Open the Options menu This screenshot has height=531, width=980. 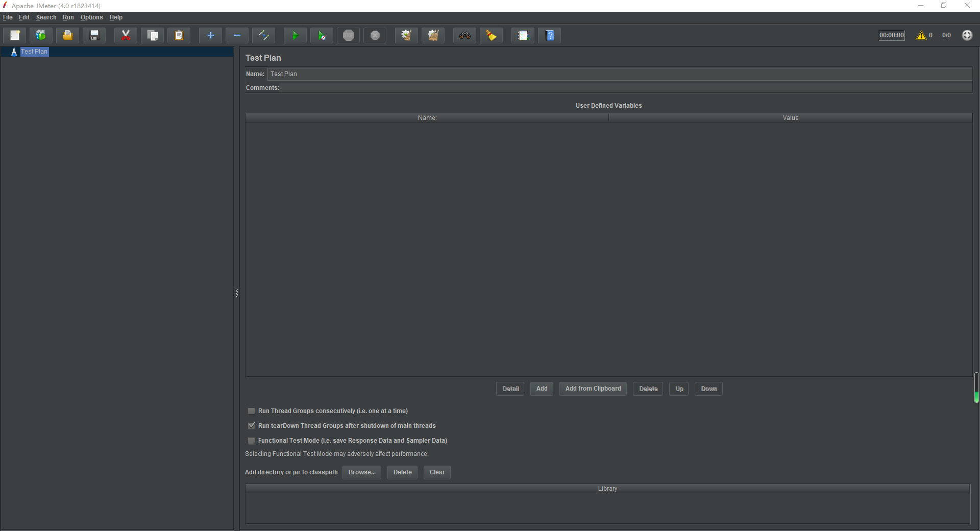[x=91, y=17]
